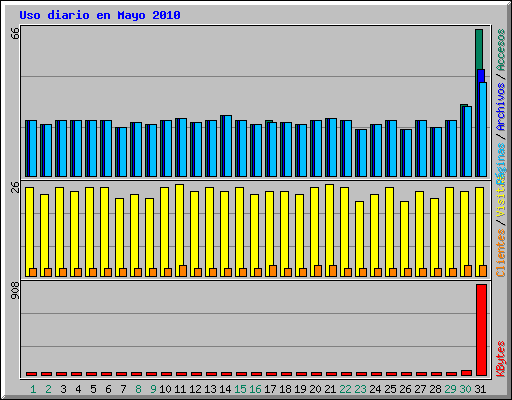Click the middle axis value 26
Screen dimensions: 512x400
pyautogui.click(x=15, y=187)
